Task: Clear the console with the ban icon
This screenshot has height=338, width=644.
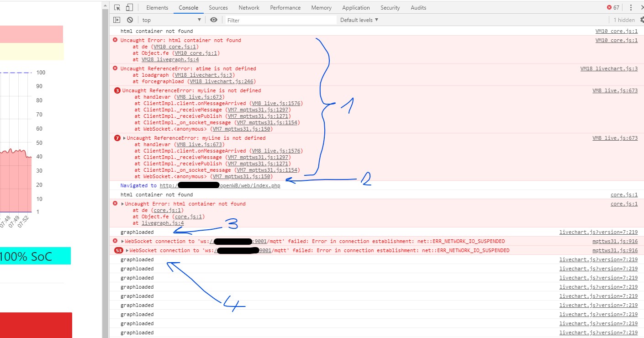Action: 130,20
